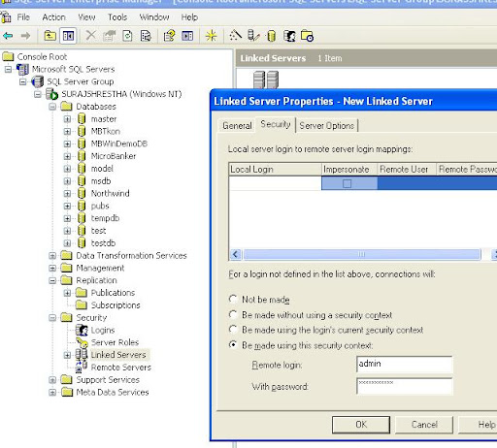The width and height of the screenshot is (497, 448).
Task: Click the OK button
Action: point(361,425)
